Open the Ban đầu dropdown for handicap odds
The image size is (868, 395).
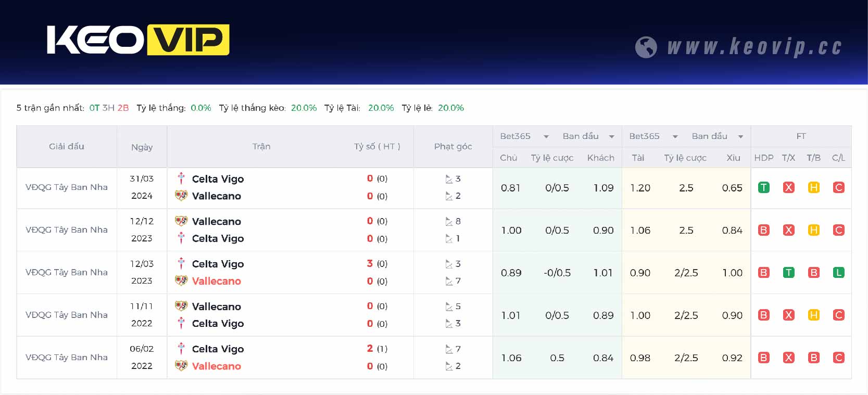coord(611,137)
